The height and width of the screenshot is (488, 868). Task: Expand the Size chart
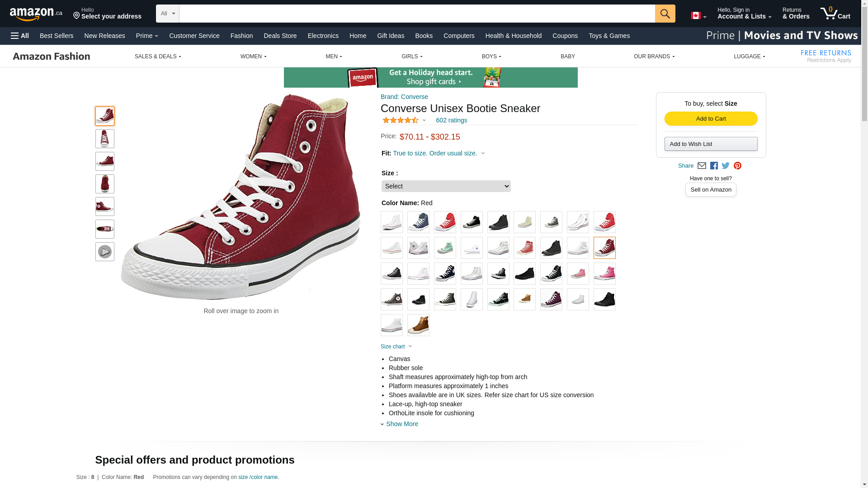point(396,347)
